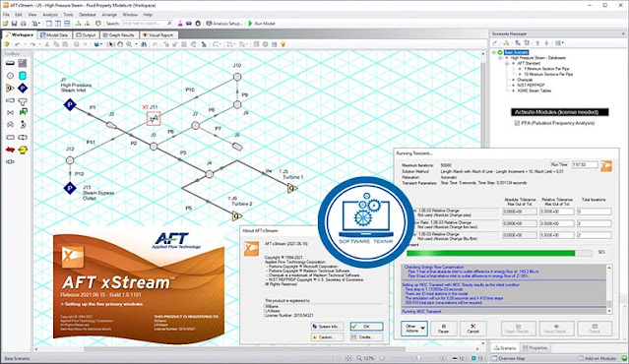629x364 pixels.
Task: Open the Undo history dropdown arrow
Action: pos(26,44)
